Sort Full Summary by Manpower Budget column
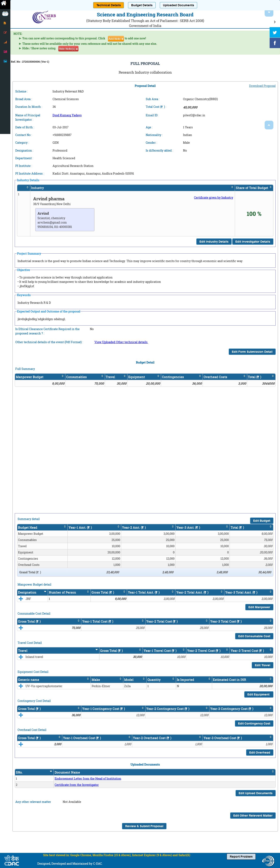This screenshot has width=280, height=868. click(40, 377)
